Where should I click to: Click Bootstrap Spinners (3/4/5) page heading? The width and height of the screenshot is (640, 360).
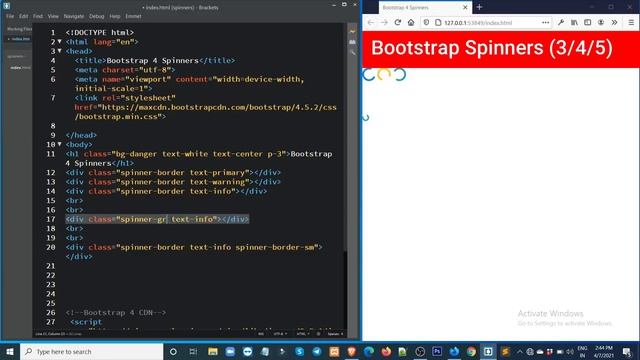(492, 48)
